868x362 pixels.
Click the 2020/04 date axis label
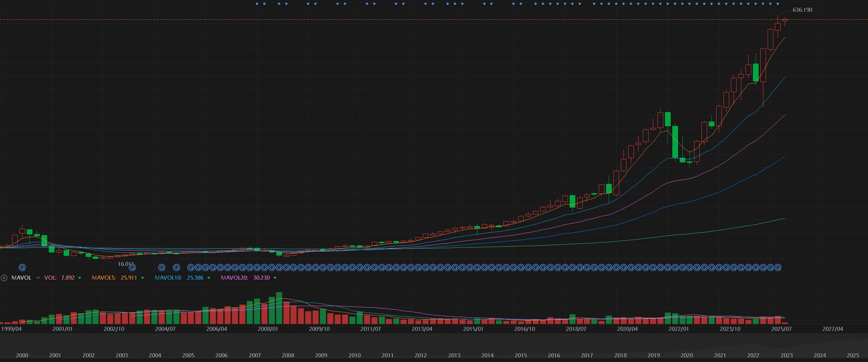click(627, 329)
